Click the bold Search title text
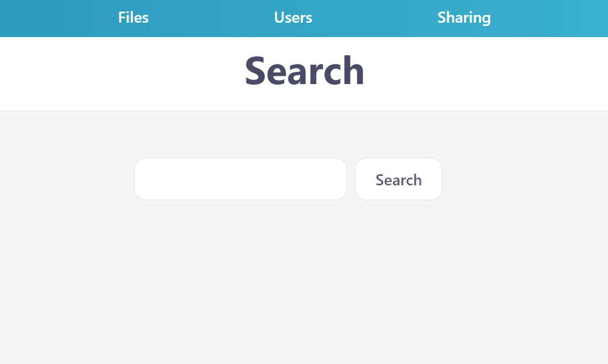 click(305, 71)
